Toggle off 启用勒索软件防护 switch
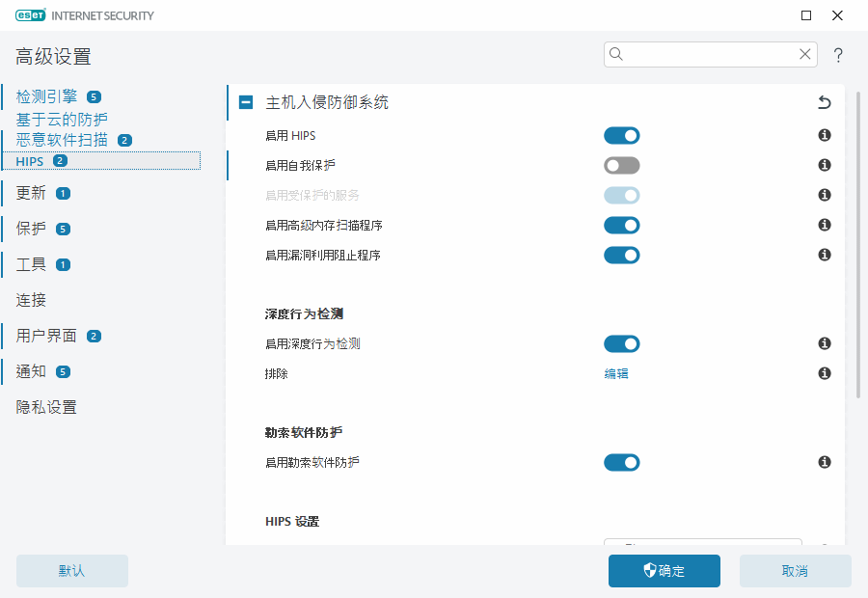The image size is (868, 598). 621,463
